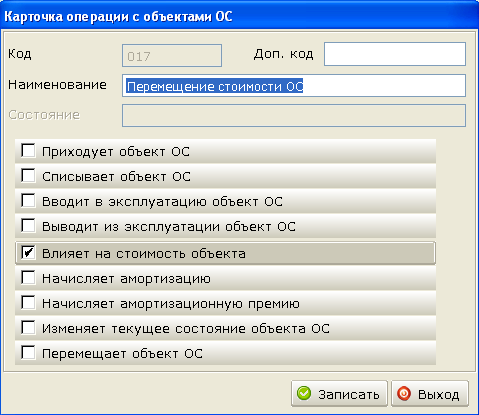Image resolution: width=479 pixels, height=415 pixels.
Task: Click the red power icon on Выход
Action: pos(404,393)
